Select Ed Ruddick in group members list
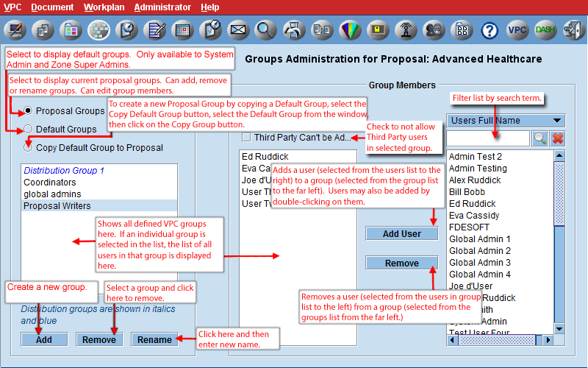Viewport: 588px width, 368px height. click(x=298, y=156)
